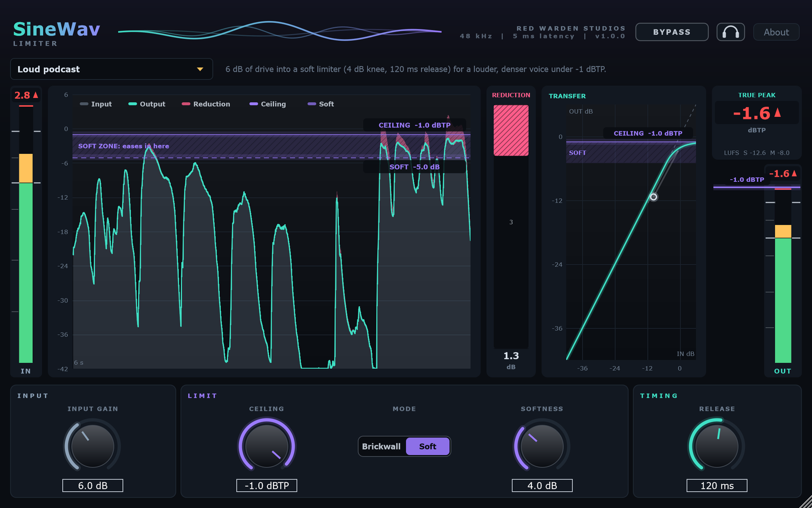Click the operating point dot on transfer curve
Viewport: 812px width, 508px height.
(x=654, y=197)
